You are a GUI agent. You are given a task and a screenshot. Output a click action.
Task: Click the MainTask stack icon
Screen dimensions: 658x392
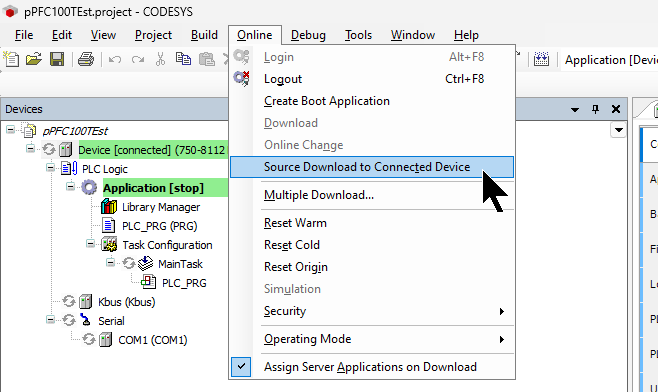pos(145,264)
